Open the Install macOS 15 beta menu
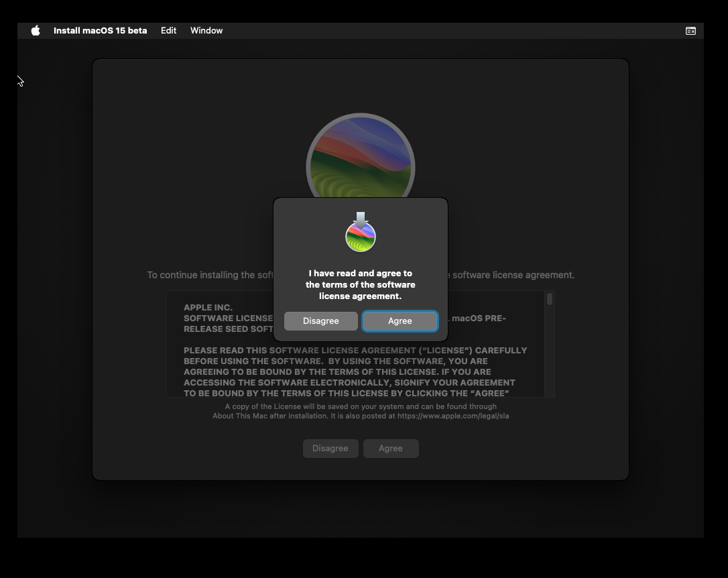This screenshot has height=578, width=728. click(x=101, y=31)
